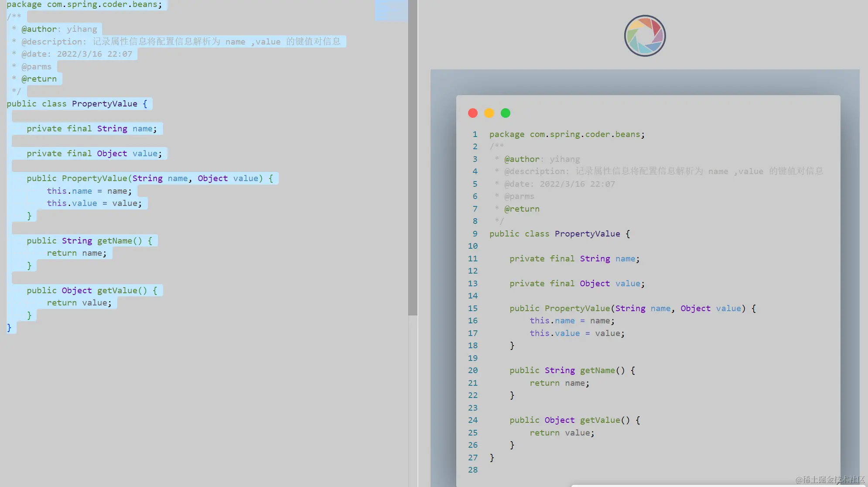Click the final closing brace in the editor
The width and height of the screenshot is (868, 487).
tap(9, 328)
